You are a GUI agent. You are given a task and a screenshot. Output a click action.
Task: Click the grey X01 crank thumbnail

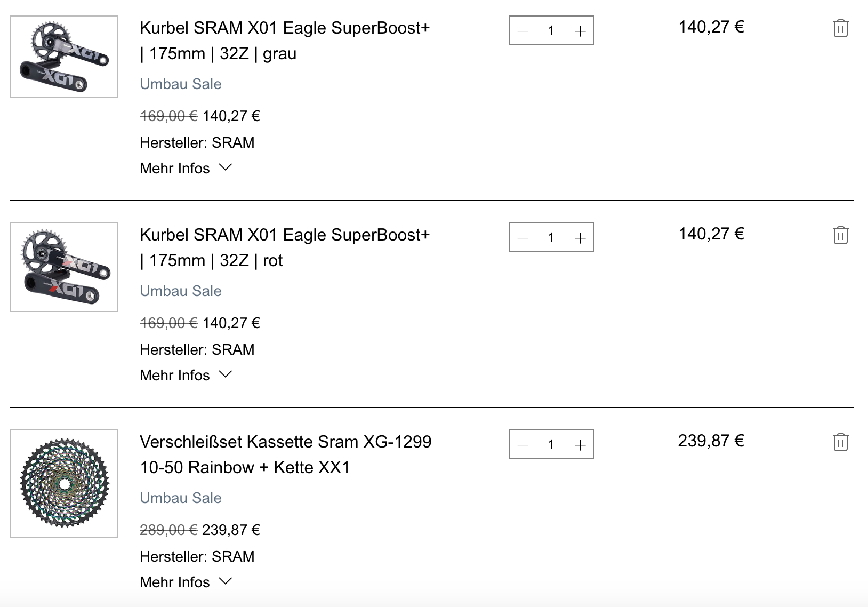pos(64,57)
